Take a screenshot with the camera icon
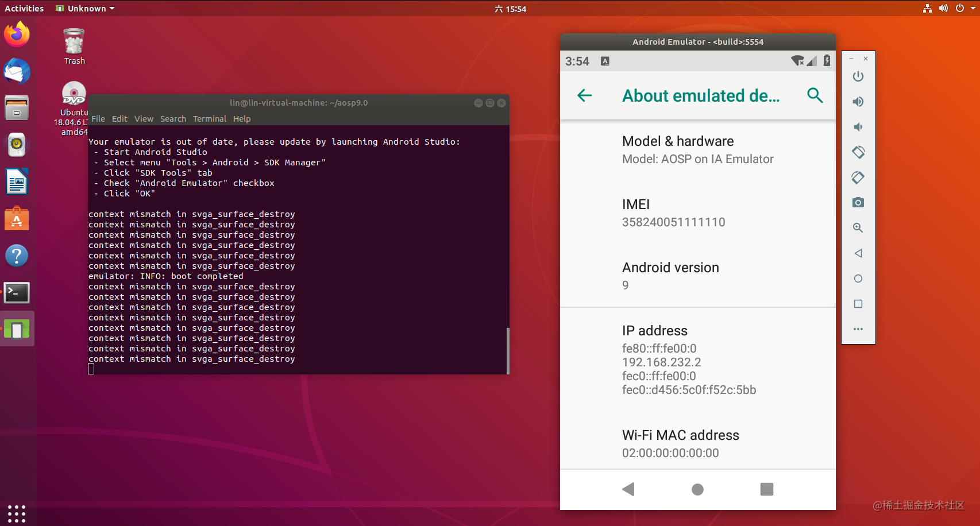Screen dimensions: 980x526 point(858,203)
